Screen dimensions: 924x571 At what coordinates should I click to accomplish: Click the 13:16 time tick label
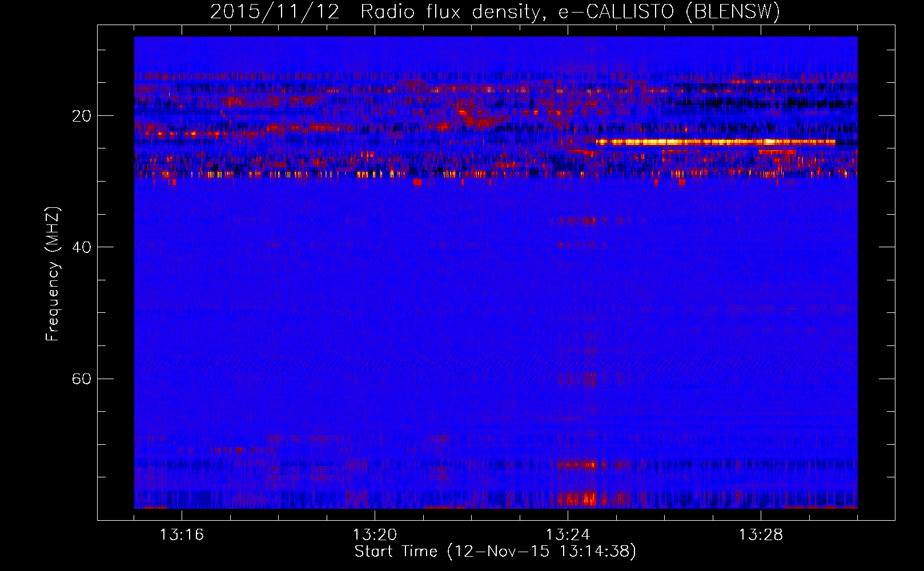click(182, 535)
